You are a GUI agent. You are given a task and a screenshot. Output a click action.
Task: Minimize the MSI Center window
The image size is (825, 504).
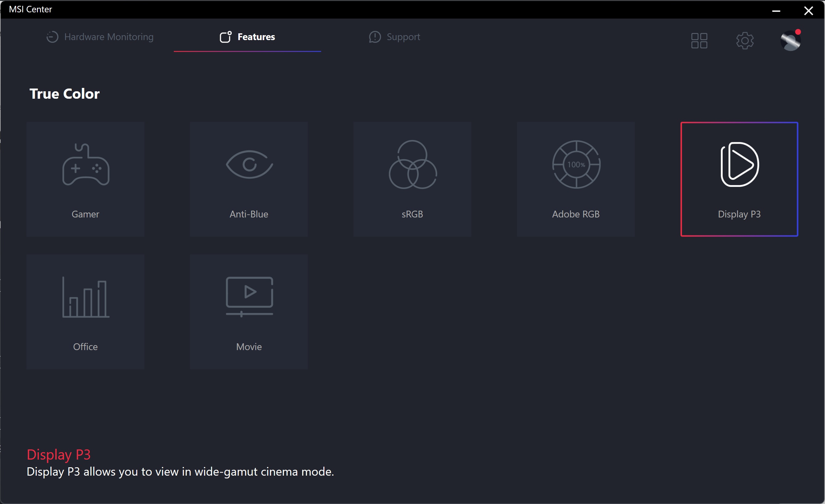point(776,11)
